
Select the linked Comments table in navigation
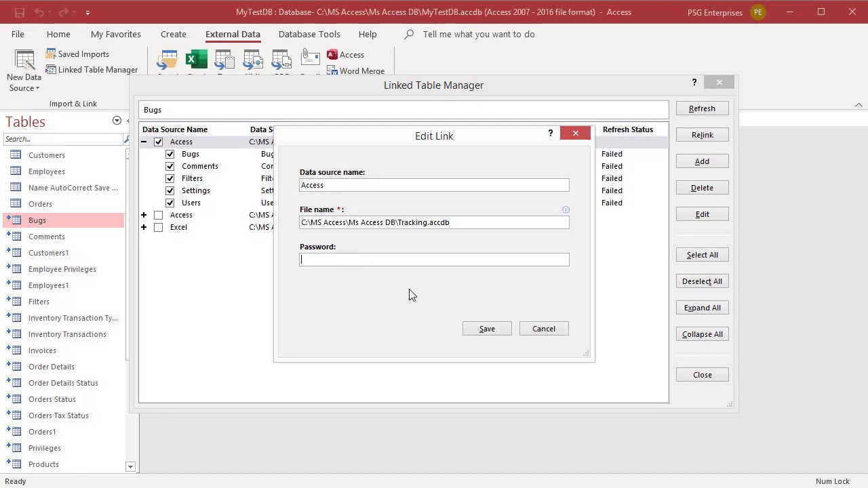[x=47, y=237]
